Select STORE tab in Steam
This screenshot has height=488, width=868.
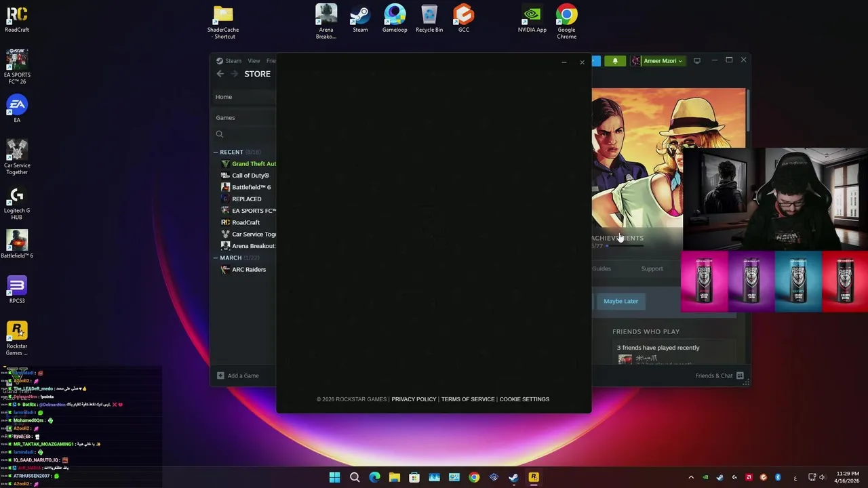click(257, 74)
